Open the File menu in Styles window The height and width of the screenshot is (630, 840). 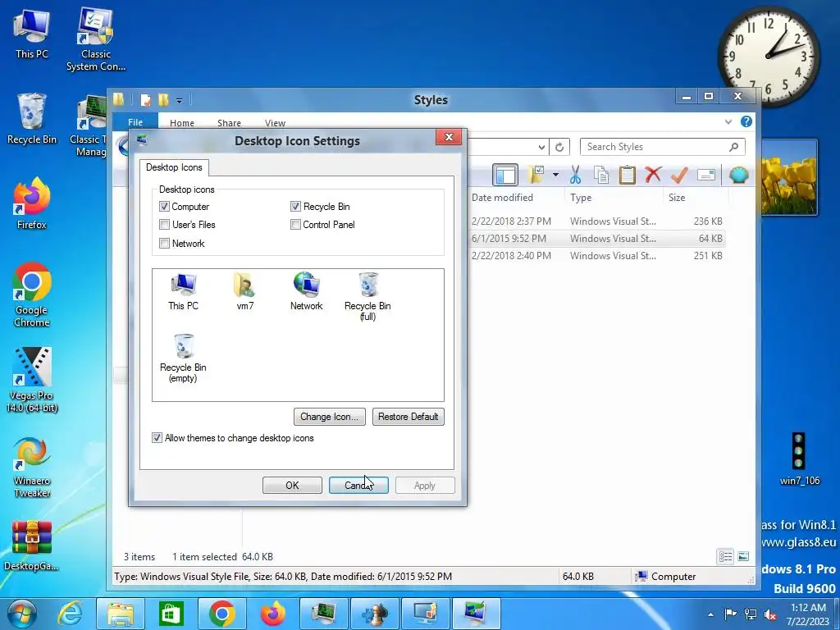[x=135, y=123]
